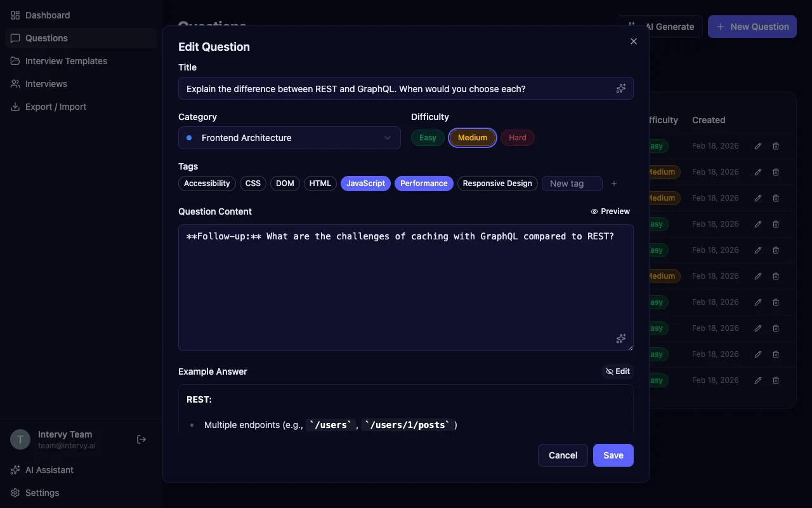Viewport: 812px width, 508px height.
Task: Click the sign-out icon next to Intervy Team
Action: click(141, 439)
